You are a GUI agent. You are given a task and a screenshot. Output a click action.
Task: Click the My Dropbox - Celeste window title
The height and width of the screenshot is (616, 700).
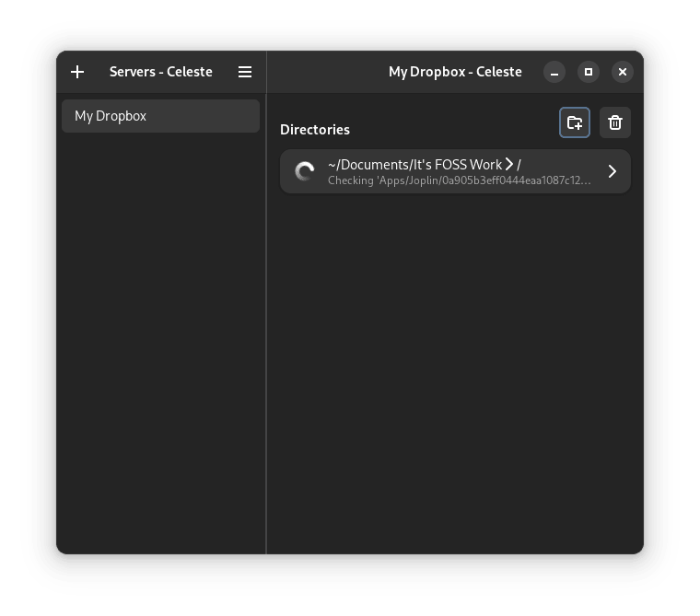[x=455, y=72]
